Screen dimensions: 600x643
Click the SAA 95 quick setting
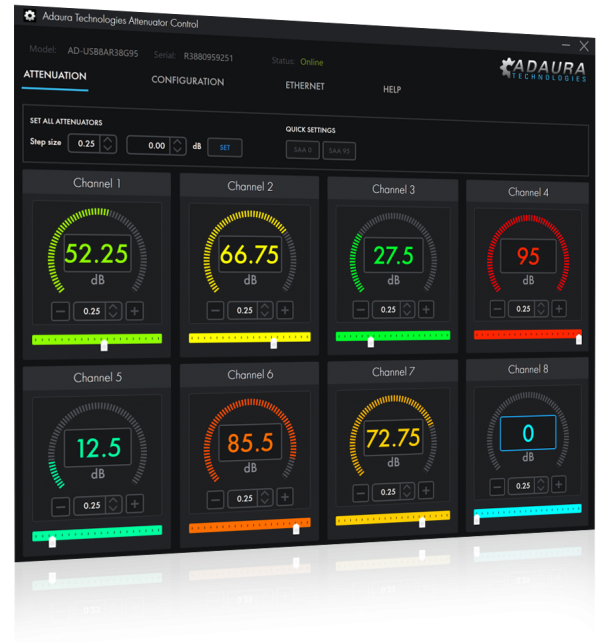pyautogui.click(x=339, y=151)
